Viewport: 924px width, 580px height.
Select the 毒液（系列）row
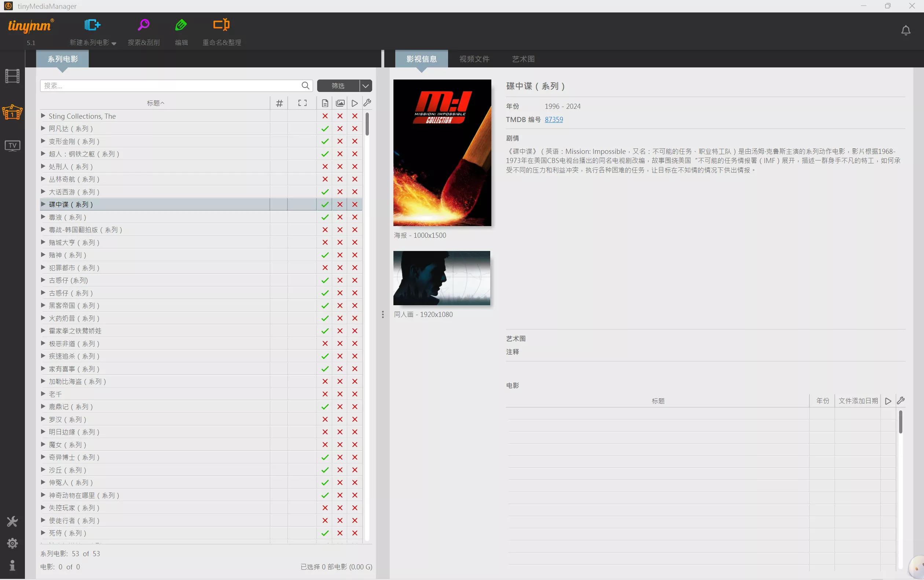(201, 217)
